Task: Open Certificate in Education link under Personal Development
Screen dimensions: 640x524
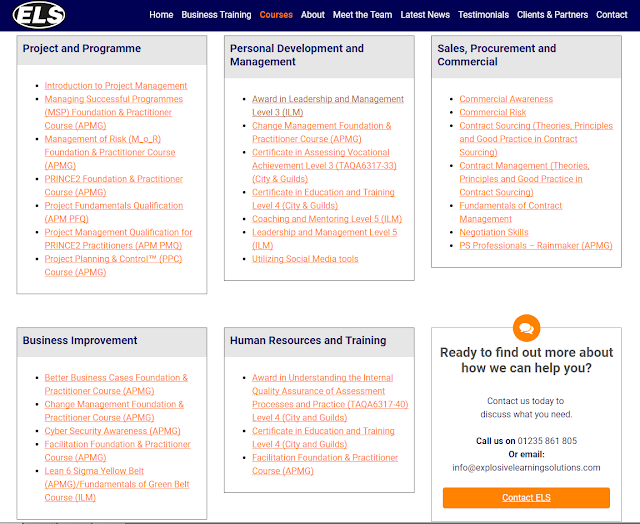Action: [x=323, y=199]
